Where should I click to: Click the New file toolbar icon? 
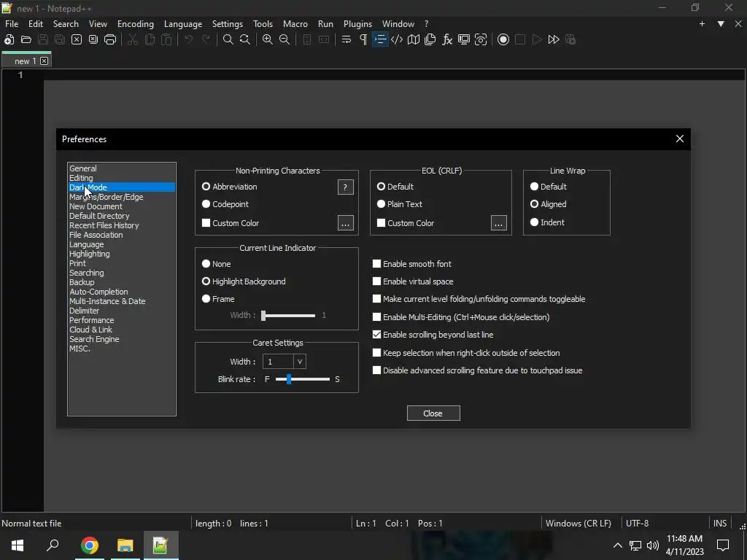[9, 39]
